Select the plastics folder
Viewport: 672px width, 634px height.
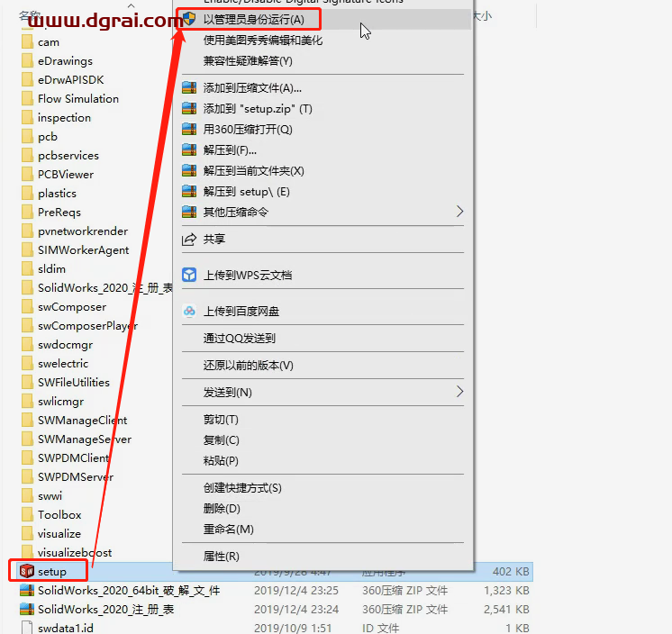tap(57, 194)
